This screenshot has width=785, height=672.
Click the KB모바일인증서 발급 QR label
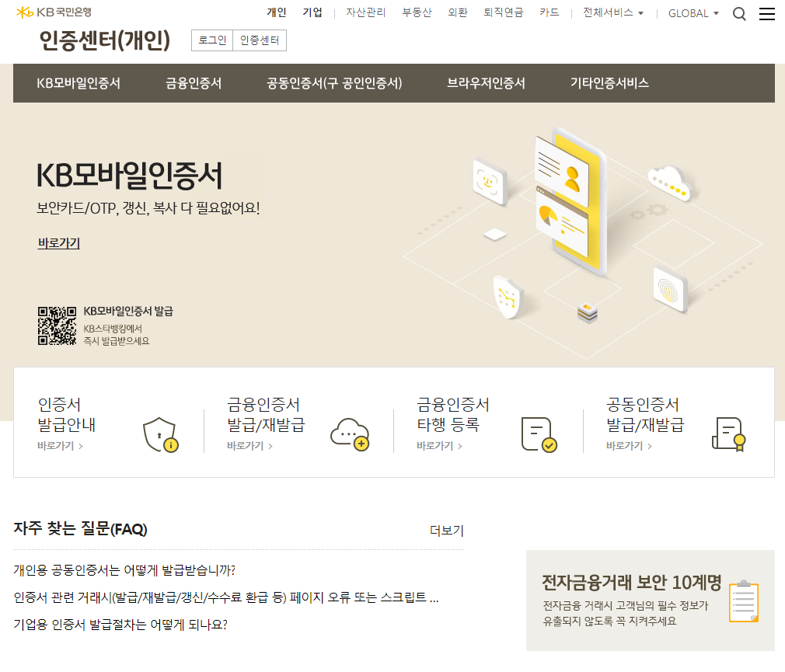(128, 312)
